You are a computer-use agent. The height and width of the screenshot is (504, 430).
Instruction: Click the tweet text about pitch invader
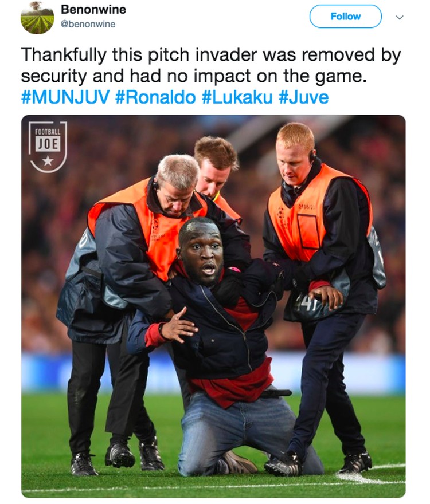click(211, 65)
